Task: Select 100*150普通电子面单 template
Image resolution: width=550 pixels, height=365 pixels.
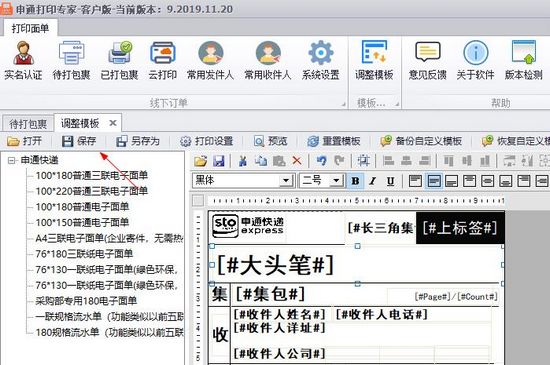Action: 82,222
